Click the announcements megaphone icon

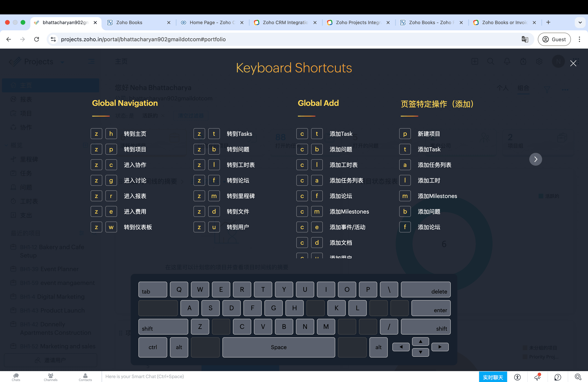click(537, 377)
